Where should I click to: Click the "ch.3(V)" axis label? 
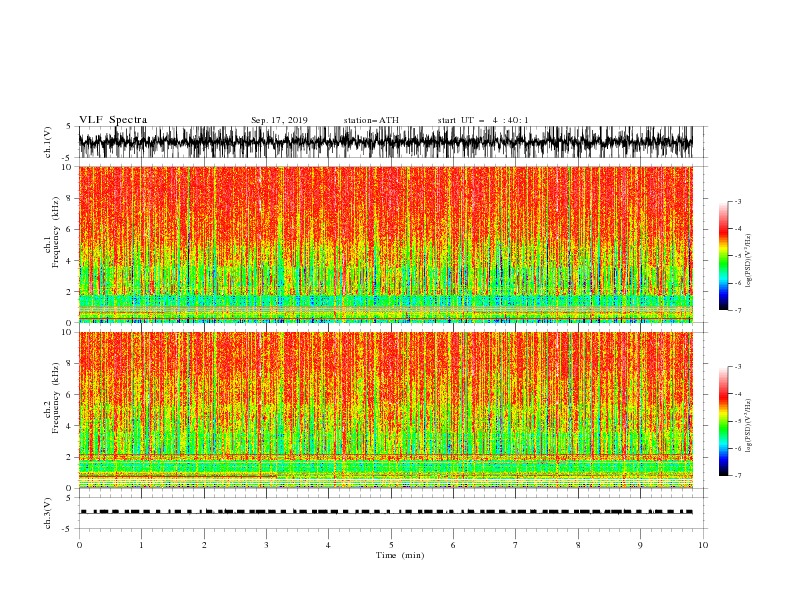pyautogui.click(x=48, y=513)
